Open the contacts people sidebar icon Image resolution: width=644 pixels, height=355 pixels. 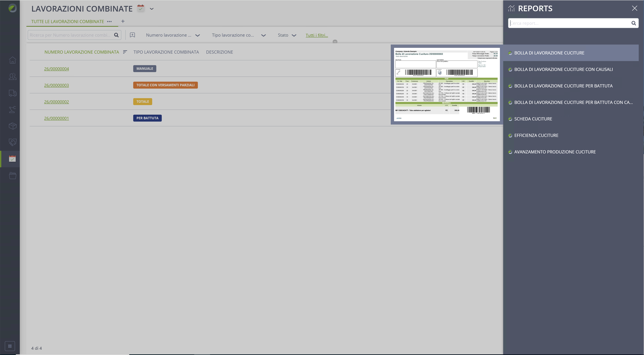tap(13, 77)
